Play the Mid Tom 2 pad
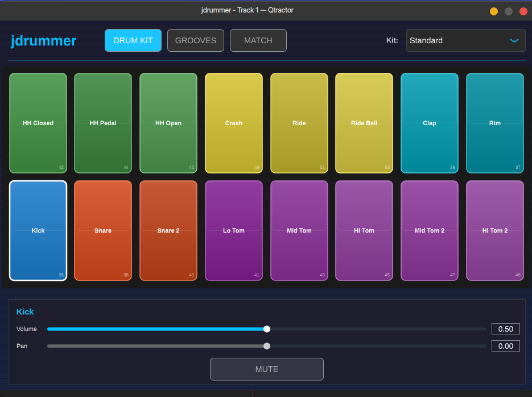The width and height of the screenshot is (532, 397). [x=429, y=230]
